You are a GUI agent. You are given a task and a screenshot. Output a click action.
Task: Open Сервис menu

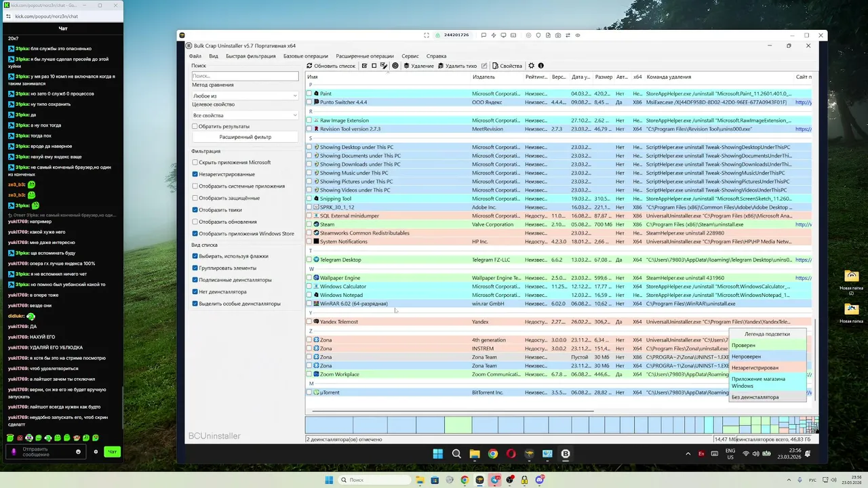[410, 56]
